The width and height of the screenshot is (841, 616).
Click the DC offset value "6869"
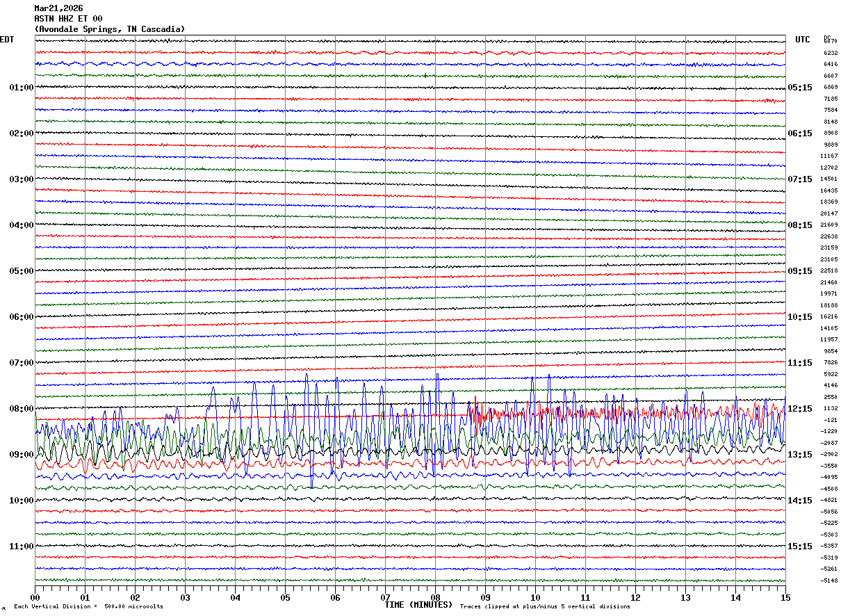831,88
